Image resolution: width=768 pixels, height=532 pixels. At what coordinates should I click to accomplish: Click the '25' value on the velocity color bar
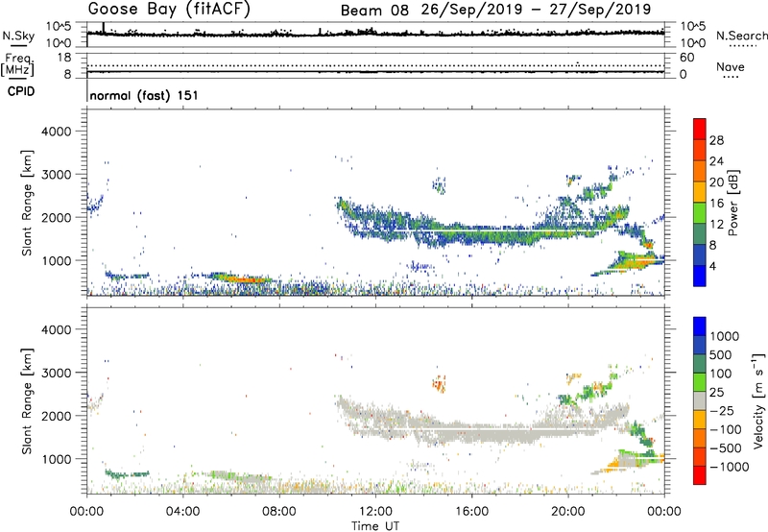point(716,392)
